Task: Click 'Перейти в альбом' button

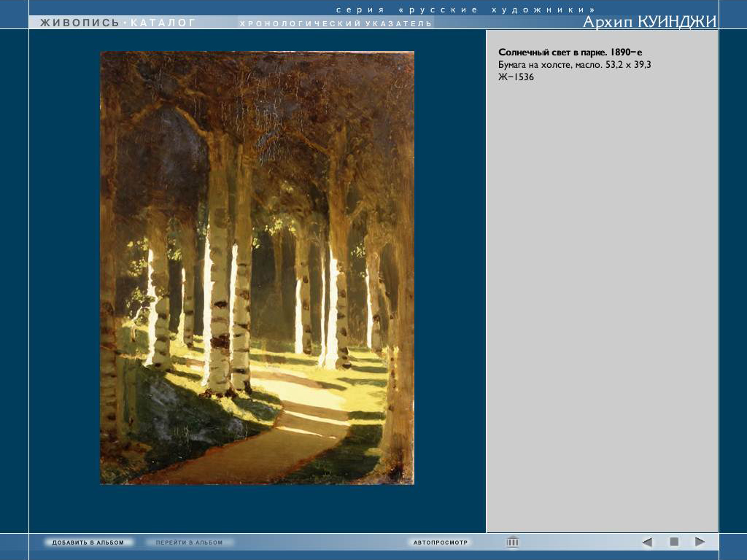Action: tap(189, 542)
